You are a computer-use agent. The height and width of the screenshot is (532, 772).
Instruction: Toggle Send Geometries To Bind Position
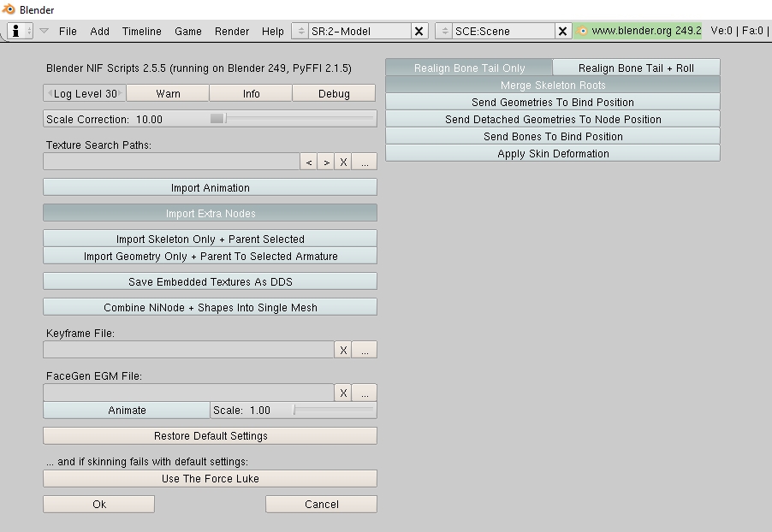click(x=552, y=102)
